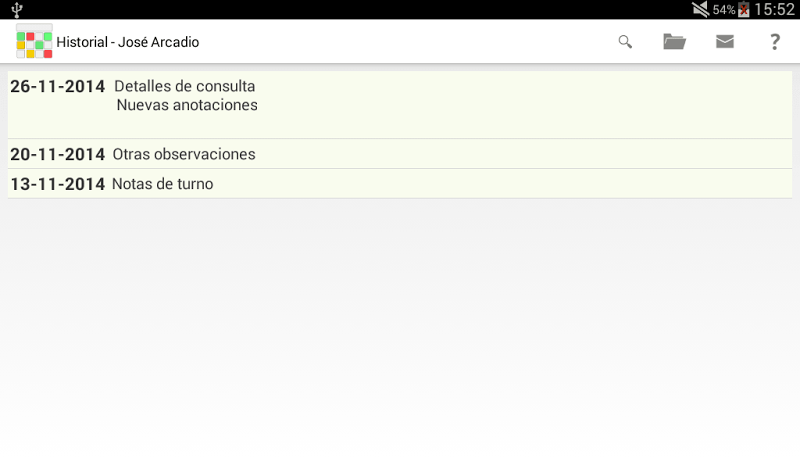Open help via question mark icon
This screenshot has width=800, height=469.
[774, 42]
